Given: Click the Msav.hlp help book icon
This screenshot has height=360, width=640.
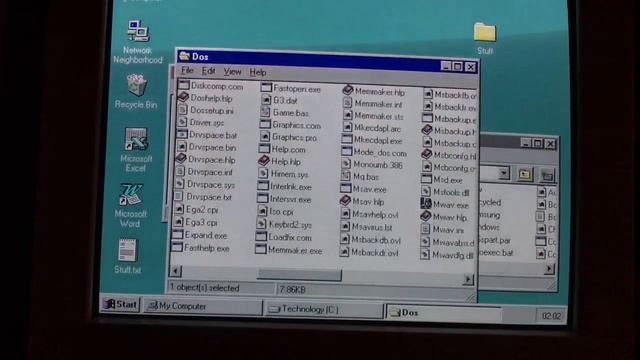Looking at the screenshot, I should click(x=345, y=200).
